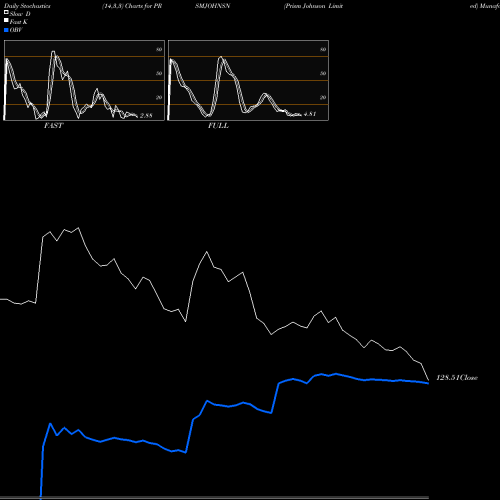
Task: Click the 'OBV' legend label
Action: coord(16,30)
